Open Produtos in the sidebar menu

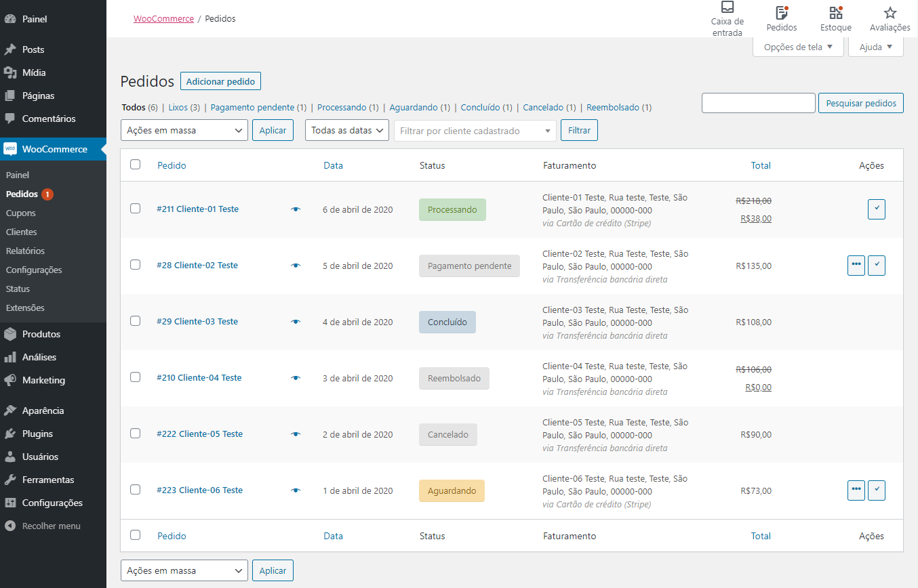point(41,334)
